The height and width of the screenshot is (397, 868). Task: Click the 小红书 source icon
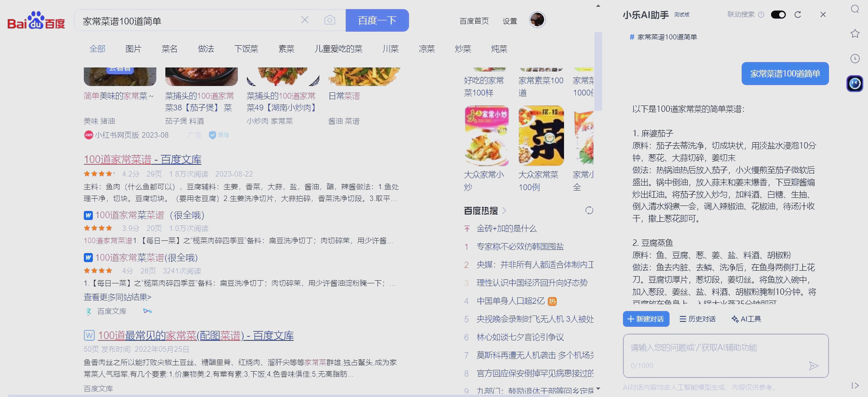88,135
